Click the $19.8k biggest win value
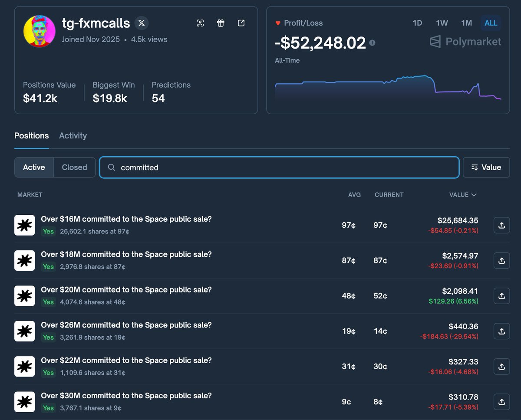Screen dimensions: 521x420 pyautogui.click(x=110, y=98)
